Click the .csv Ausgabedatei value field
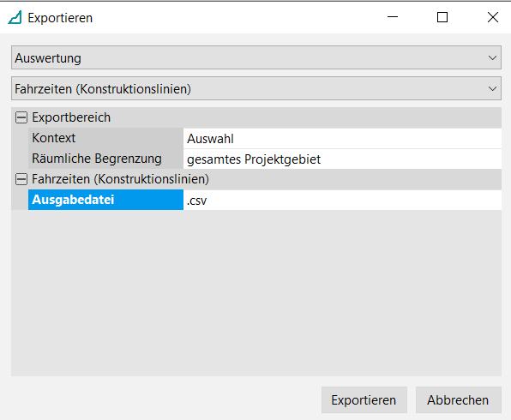The image size is (511, 420). coord(342,200)
